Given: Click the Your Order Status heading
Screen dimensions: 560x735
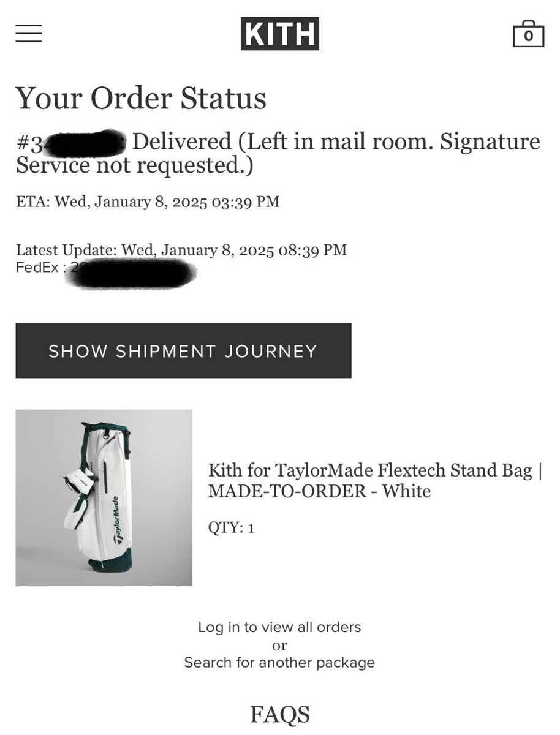Looking at the screenshot, I should pyautogui.click(x=141, y=98).
